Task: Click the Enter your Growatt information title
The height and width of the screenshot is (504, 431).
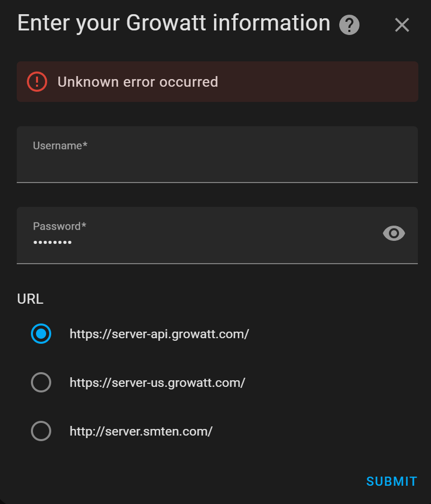Action: pos(173,23)
